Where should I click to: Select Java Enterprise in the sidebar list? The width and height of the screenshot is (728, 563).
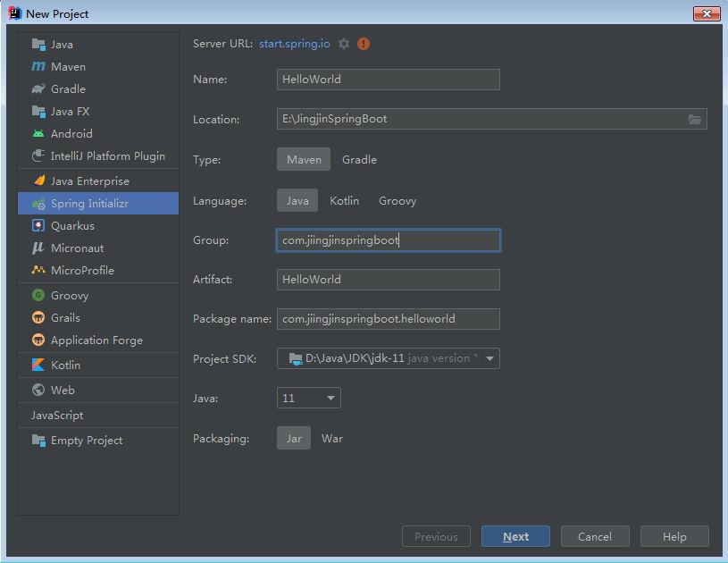coord(98,181)
